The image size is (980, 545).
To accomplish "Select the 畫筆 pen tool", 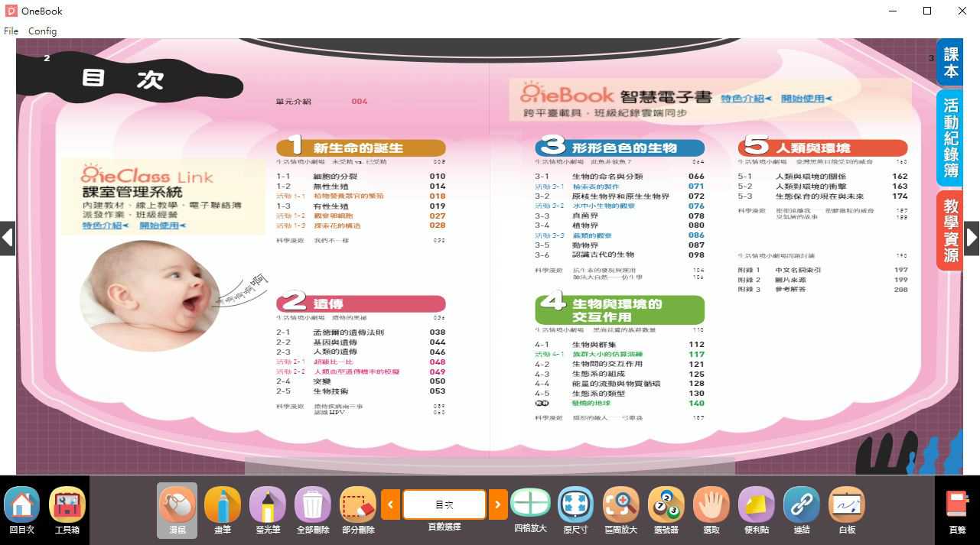I will 222,510.
